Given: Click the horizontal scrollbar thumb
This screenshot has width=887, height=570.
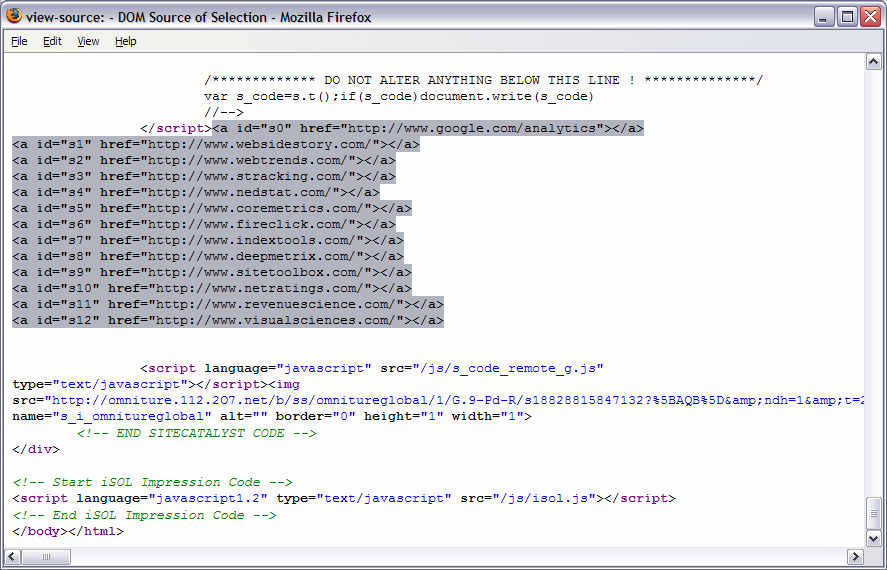Looking at the screenshot, I should 46,556.
